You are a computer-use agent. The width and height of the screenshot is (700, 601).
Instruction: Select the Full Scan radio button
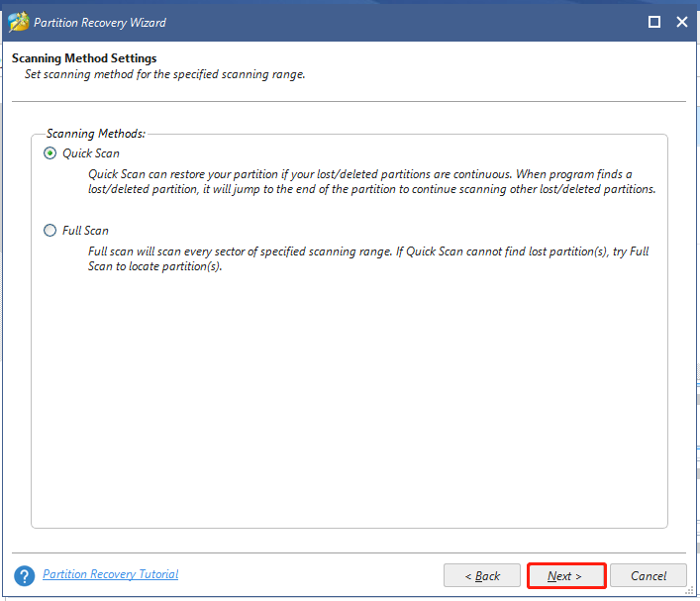(50, 231)
